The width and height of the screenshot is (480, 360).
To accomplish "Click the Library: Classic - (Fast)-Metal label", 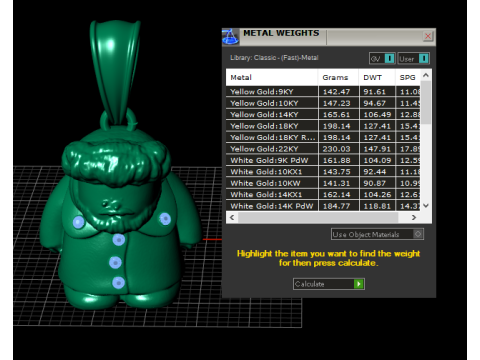I will pyautogui.click(x=274, y=58).
